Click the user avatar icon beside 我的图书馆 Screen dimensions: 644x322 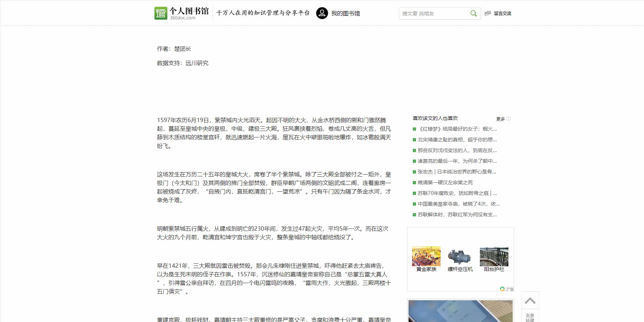tap(322, 13)
